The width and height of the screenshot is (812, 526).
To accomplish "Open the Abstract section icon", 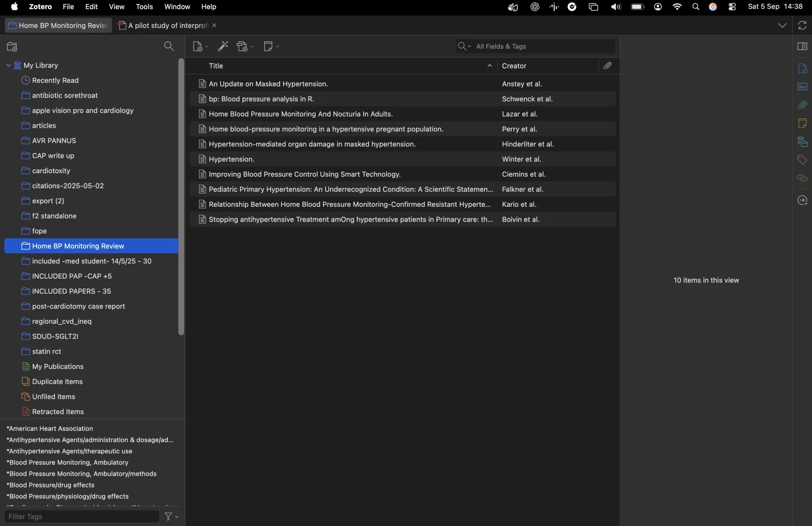I will pos(803,87).
